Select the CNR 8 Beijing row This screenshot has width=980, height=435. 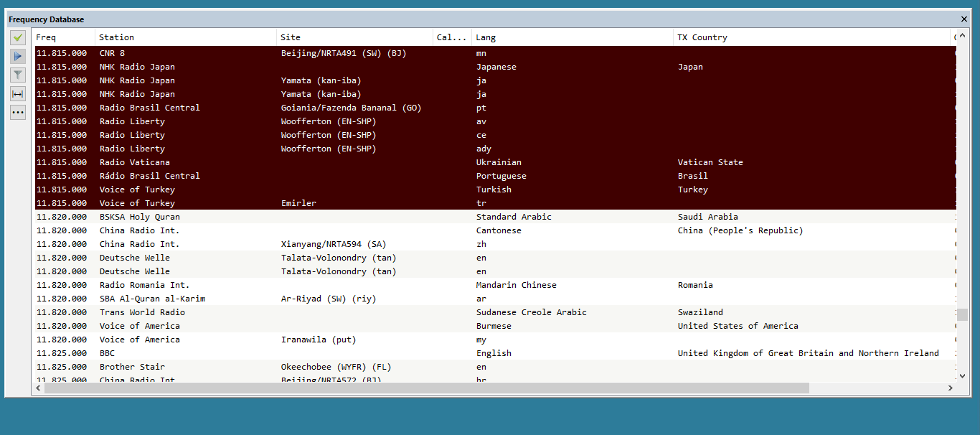pos(287,53)
